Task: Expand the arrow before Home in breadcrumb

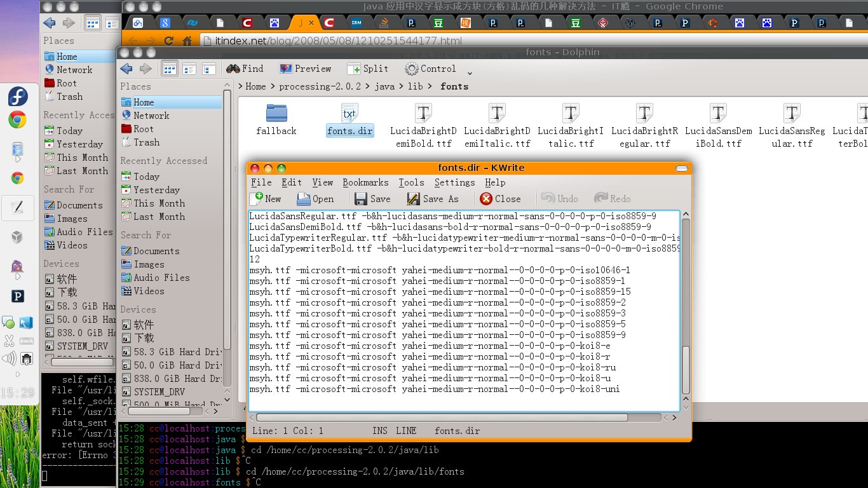Action: coord(241,86)
